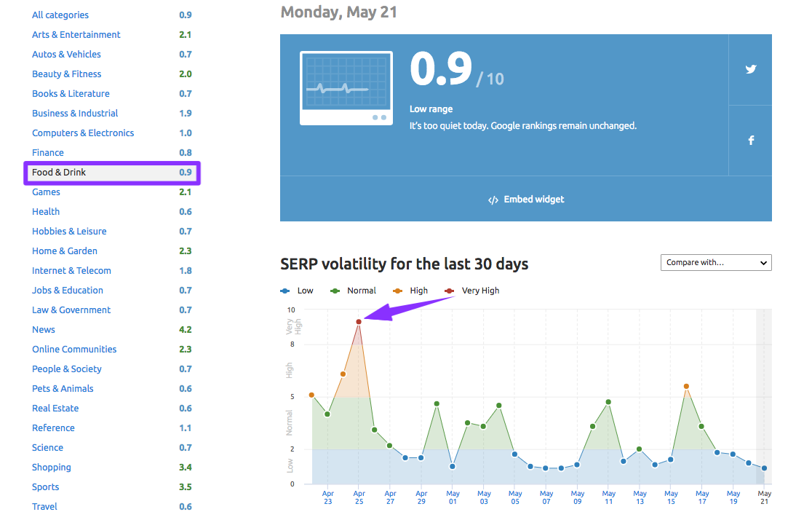Screen dimensions: 812x520
Task: Open the Real Estate category
Action: [55, 409]
